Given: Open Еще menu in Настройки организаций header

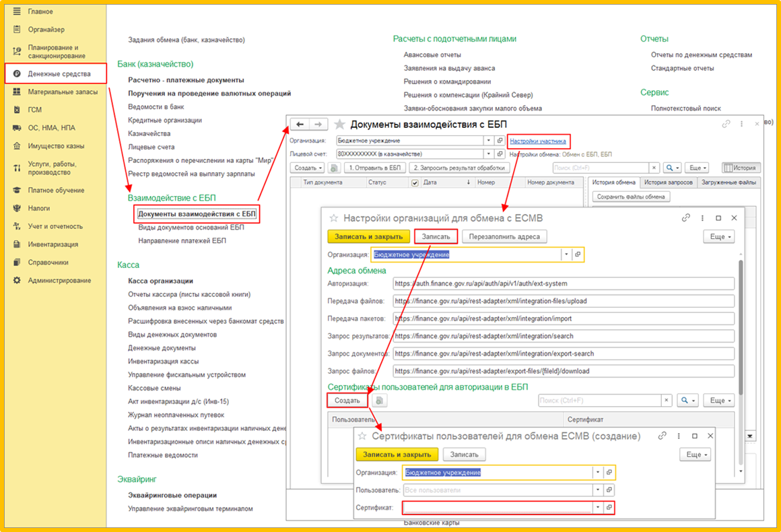Looking at the screenshot, I should coord(719,236).
